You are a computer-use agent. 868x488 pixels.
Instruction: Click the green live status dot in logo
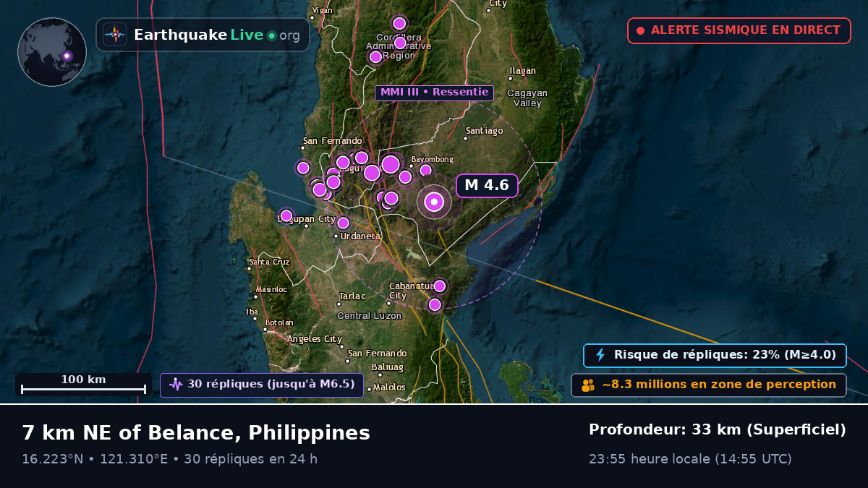[271, 35]
